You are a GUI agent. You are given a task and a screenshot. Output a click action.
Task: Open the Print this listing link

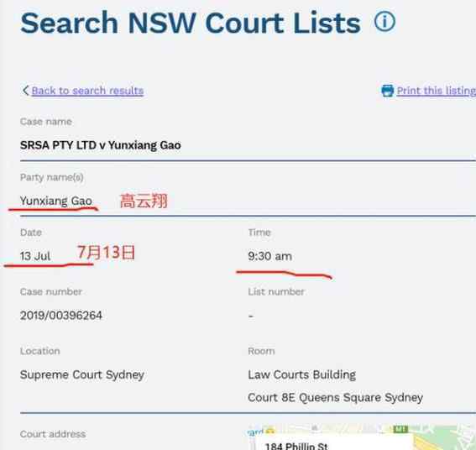(x=437, y=91)
